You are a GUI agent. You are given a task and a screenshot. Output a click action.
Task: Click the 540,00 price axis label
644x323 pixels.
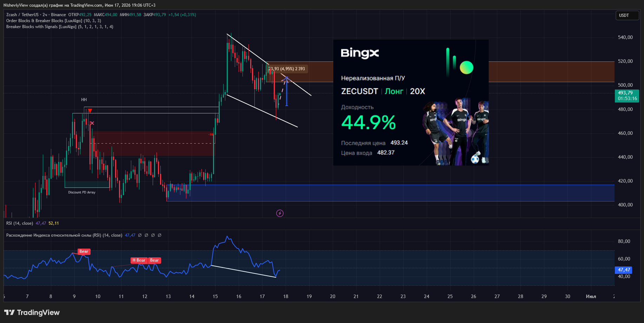click(625, 37)
